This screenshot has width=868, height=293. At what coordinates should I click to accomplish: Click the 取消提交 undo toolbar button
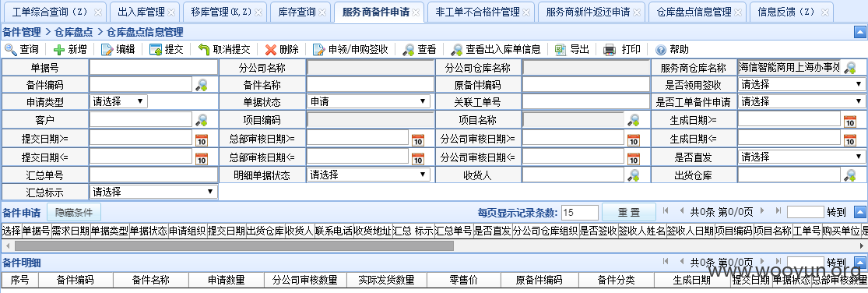coord(224,50)
